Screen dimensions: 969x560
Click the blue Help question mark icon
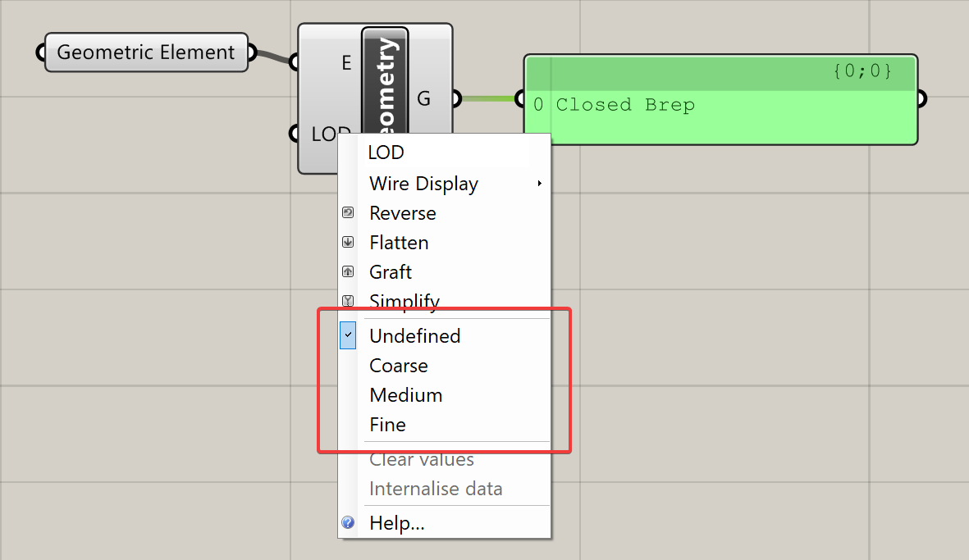click(348, 522)
